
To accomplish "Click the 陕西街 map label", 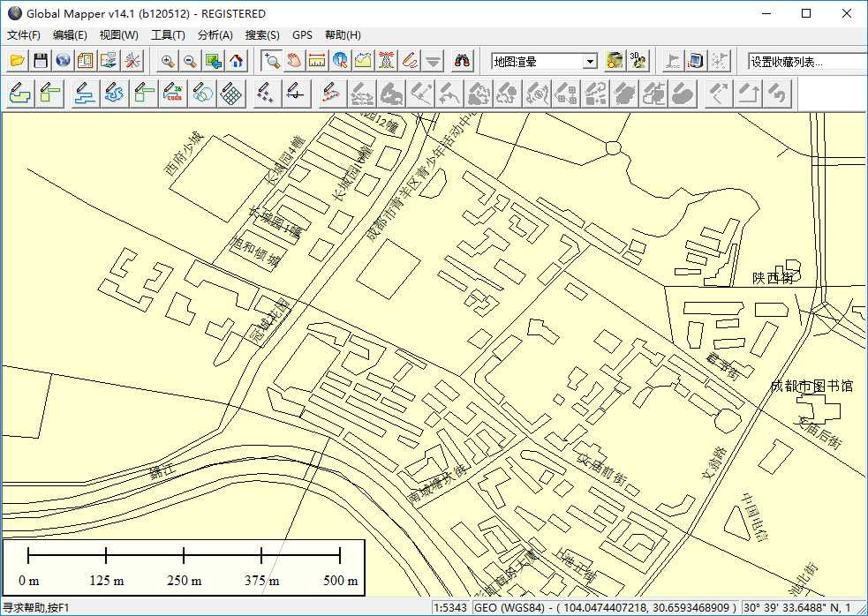I will click(774, 278).
